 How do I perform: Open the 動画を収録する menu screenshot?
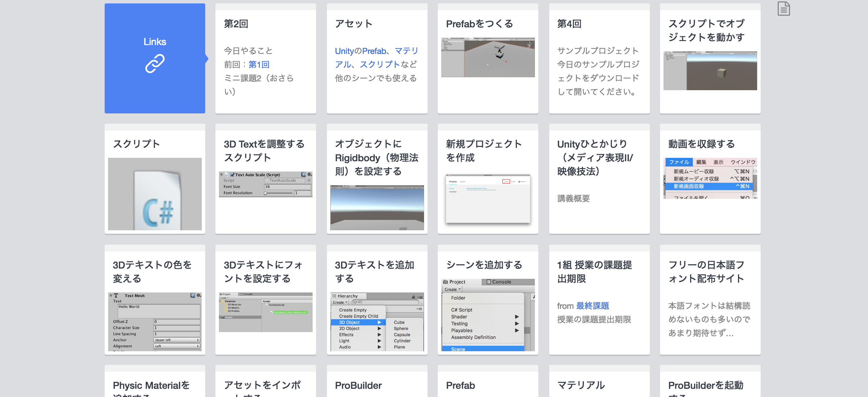click(x=710, y=178)
